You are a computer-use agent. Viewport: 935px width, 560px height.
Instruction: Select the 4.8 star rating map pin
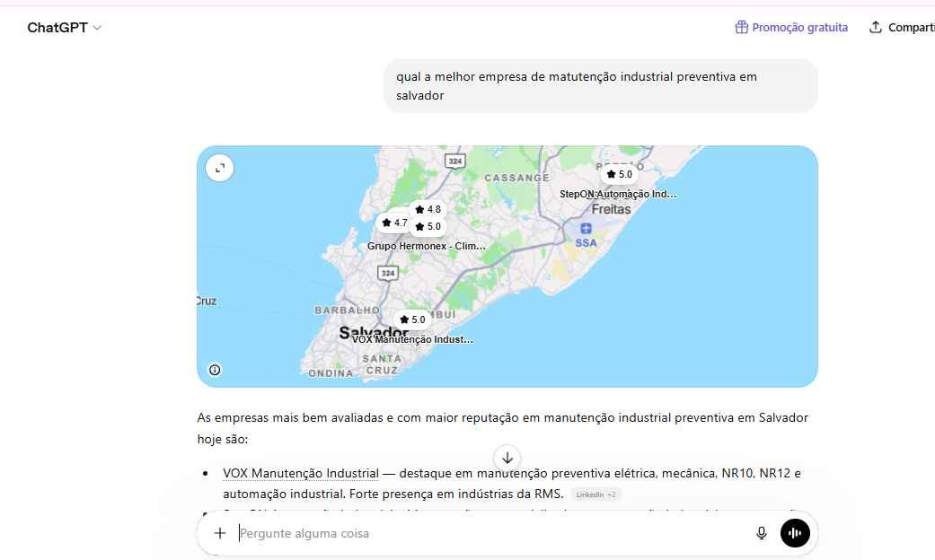(428, 209)
